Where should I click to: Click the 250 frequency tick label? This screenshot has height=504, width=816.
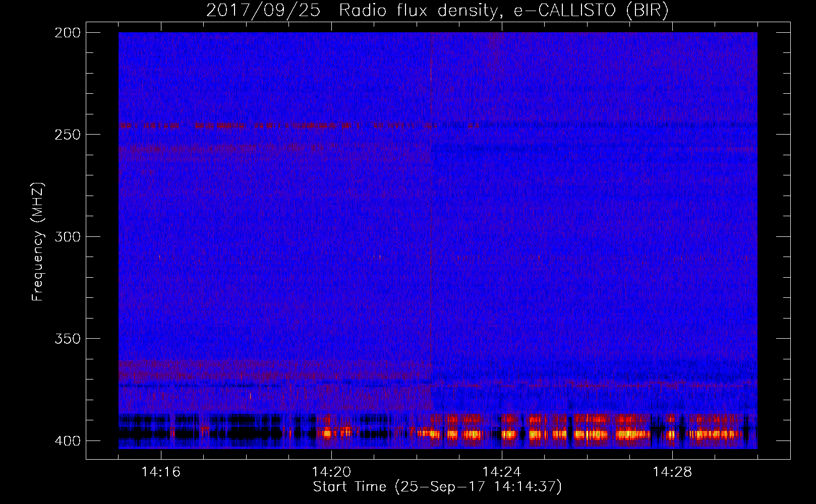(67, 135)
